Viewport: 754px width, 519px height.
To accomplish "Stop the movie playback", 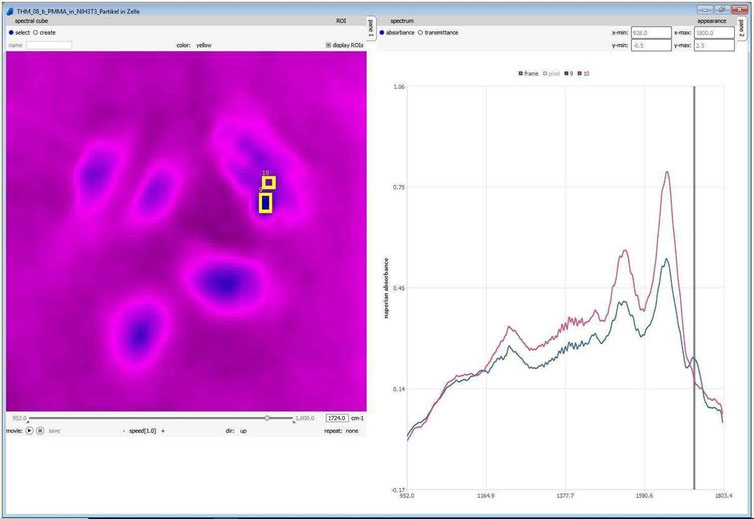I will click(40, 430).
